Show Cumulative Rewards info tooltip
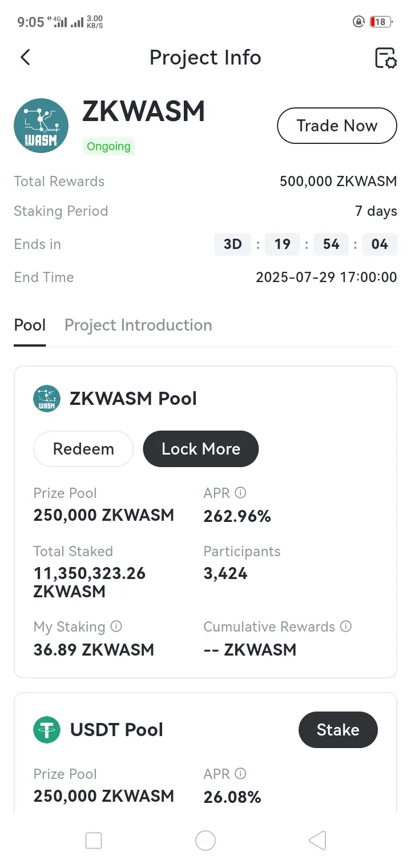This screenshot has height=868, width=411. point(346,626)
